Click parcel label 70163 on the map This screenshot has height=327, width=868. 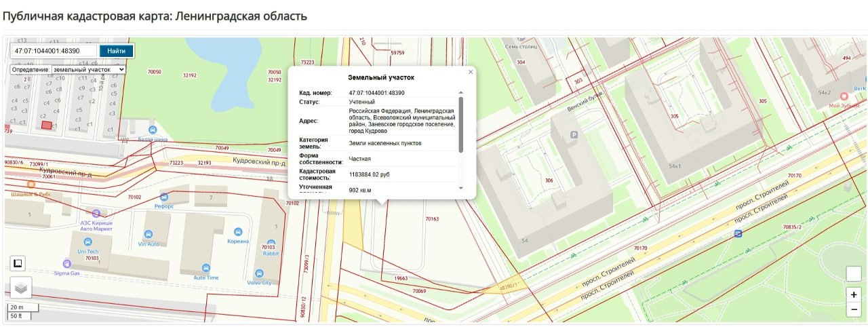click(432, 219)
